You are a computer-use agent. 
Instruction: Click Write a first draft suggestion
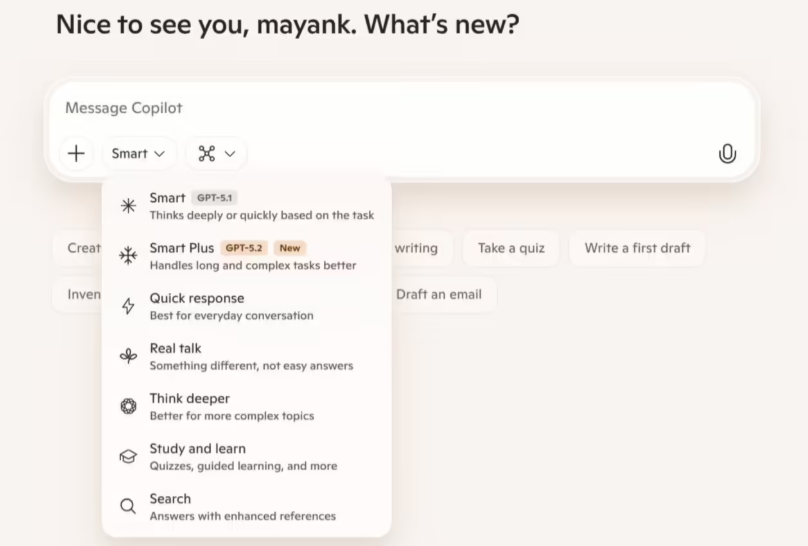tap(637, 248)
